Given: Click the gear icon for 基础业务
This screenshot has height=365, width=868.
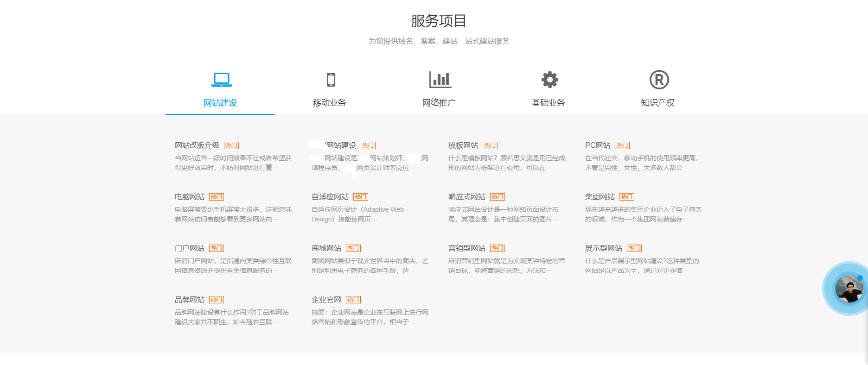Looking at the screenshot, I should [550, 80].
